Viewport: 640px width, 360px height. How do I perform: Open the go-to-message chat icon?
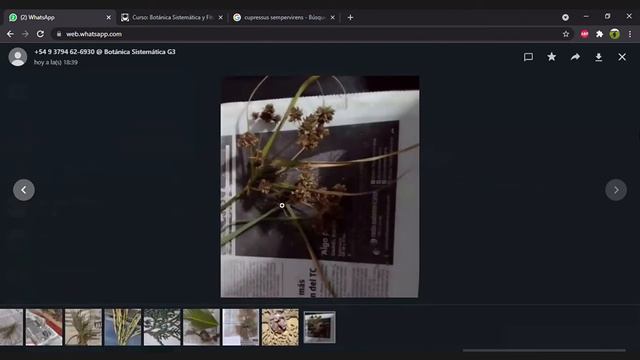528,57
